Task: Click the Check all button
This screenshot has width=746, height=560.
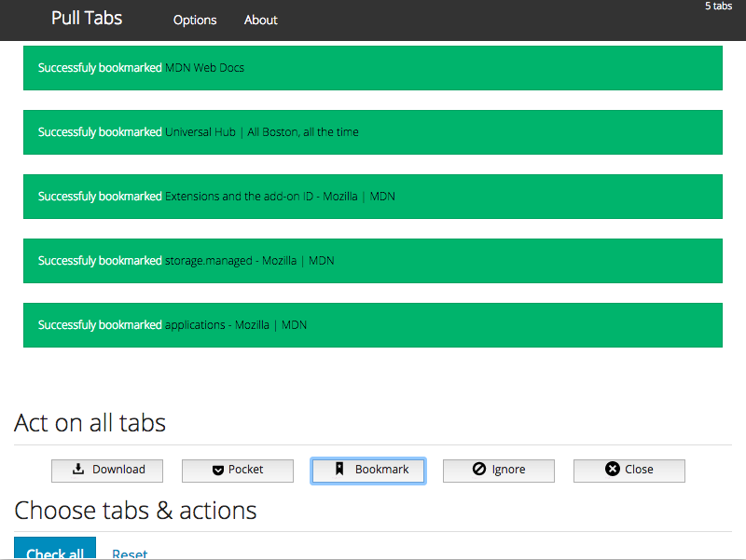Action: 55,548
